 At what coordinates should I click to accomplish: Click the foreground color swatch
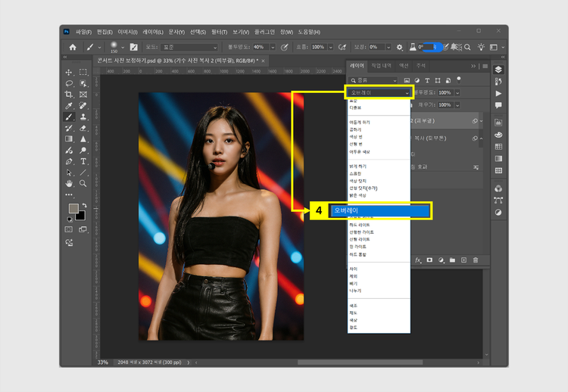pos(73,209)
